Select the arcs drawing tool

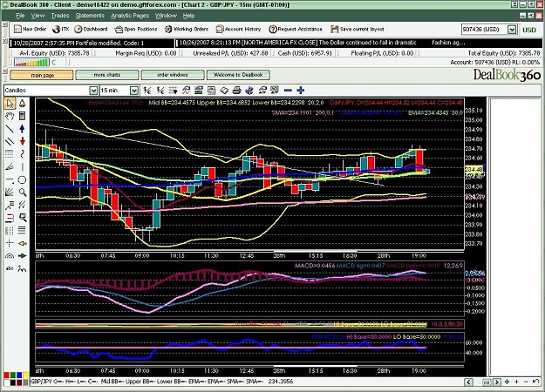10,256
